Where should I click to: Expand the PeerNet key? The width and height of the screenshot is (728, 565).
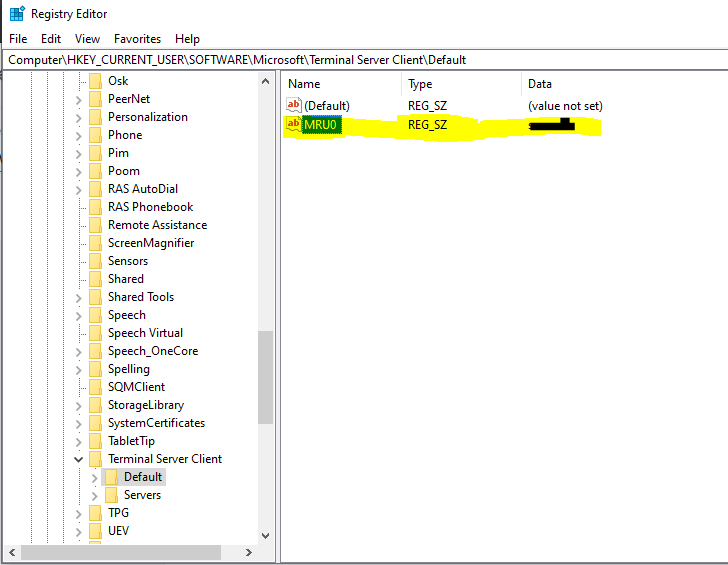point(78,100)
